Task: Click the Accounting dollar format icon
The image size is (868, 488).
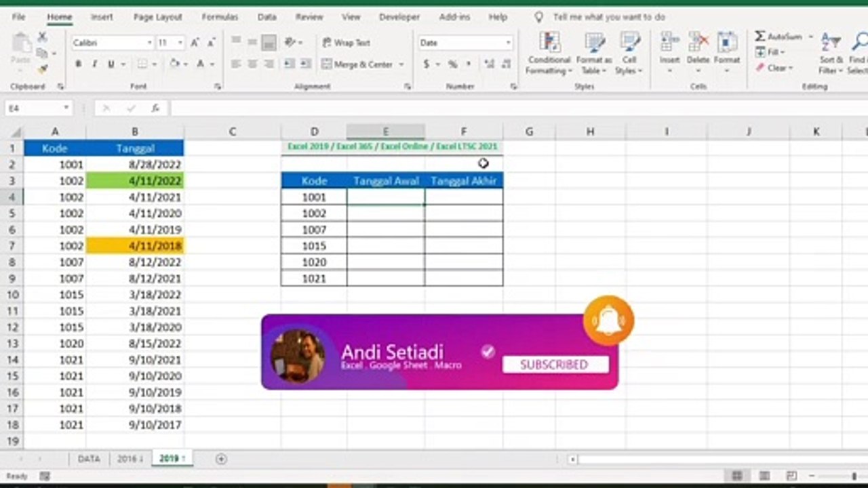Action: [x=427, y=64]
